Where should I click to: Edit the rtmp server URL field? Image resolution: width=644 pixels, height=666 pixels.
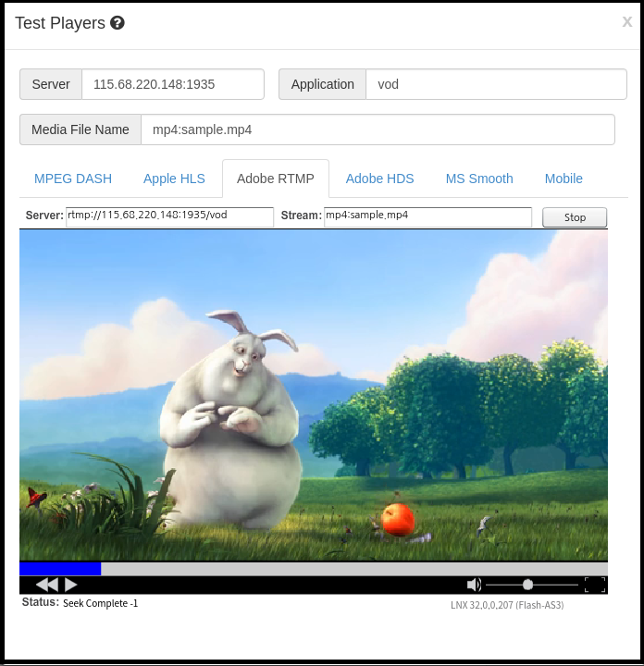coord(169,216)
